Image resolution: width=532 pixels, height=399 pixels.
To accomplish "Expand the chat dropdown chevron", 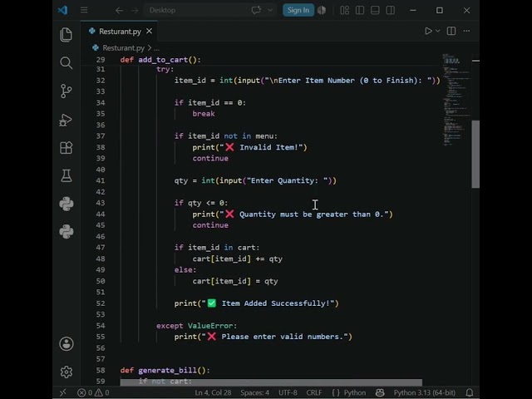I will point(270,10).
